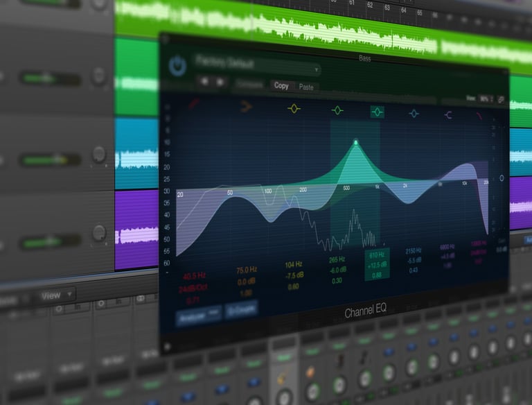
Task: Click the link icon beside View percentage
Action: 501,100
